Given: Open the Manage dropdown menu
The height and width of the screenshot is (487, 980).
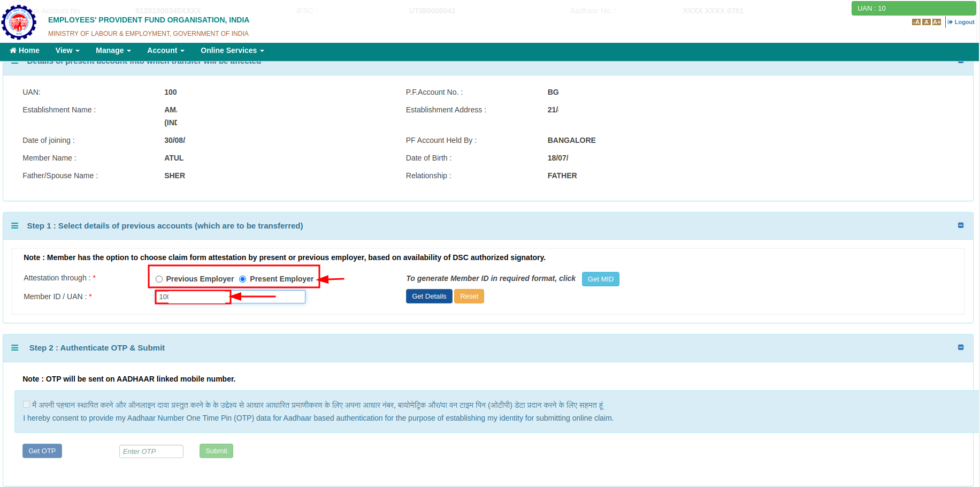Looking at the screenshot, I should click(113, 50).
